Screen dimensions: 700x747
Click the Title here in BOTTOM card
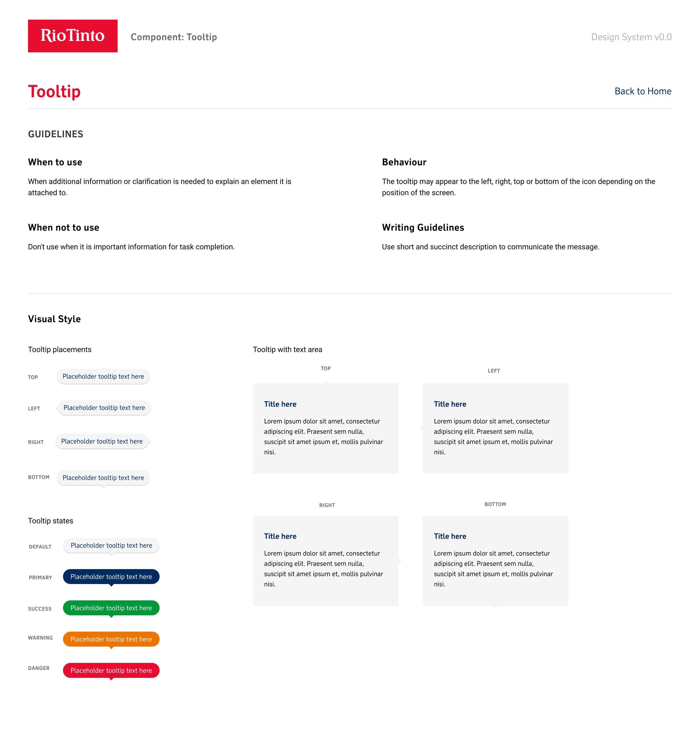point(450,536)
